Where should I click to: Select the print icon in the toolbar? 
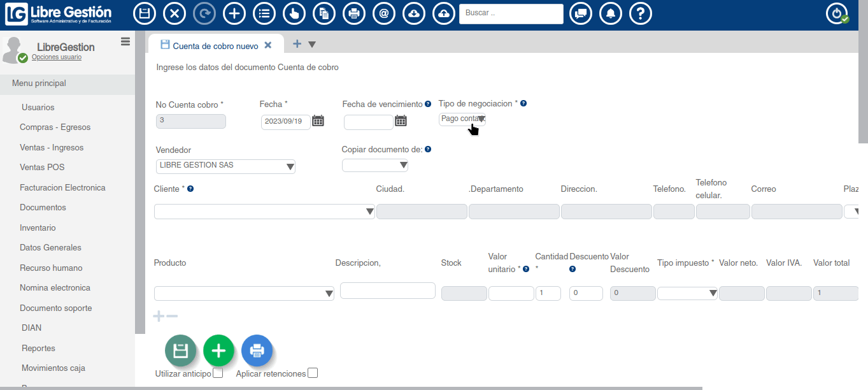click(353, 13)
